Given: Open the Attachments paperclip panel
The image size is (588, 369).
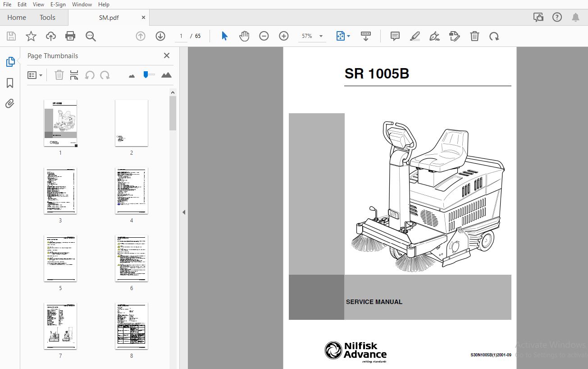Looking at the screenshot, I should [x=10, y=104].
